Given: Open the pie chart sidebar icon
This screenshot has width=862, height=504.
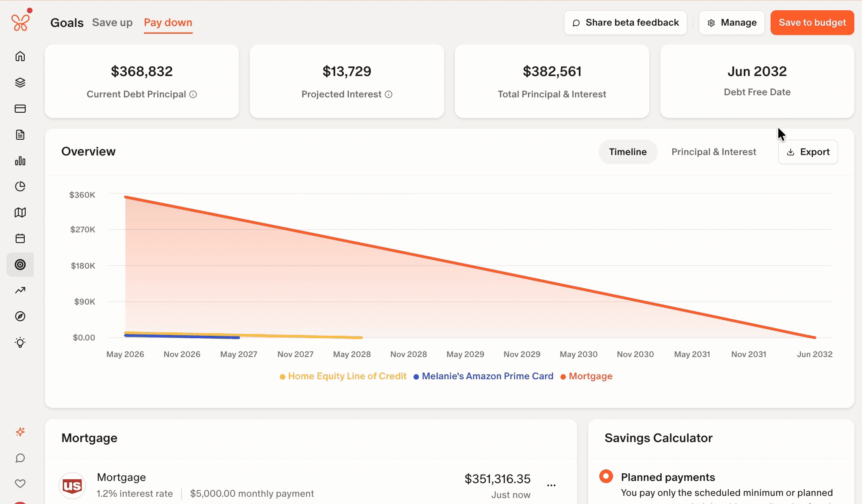Looking at the screenshot, I should tap(20, 186).
